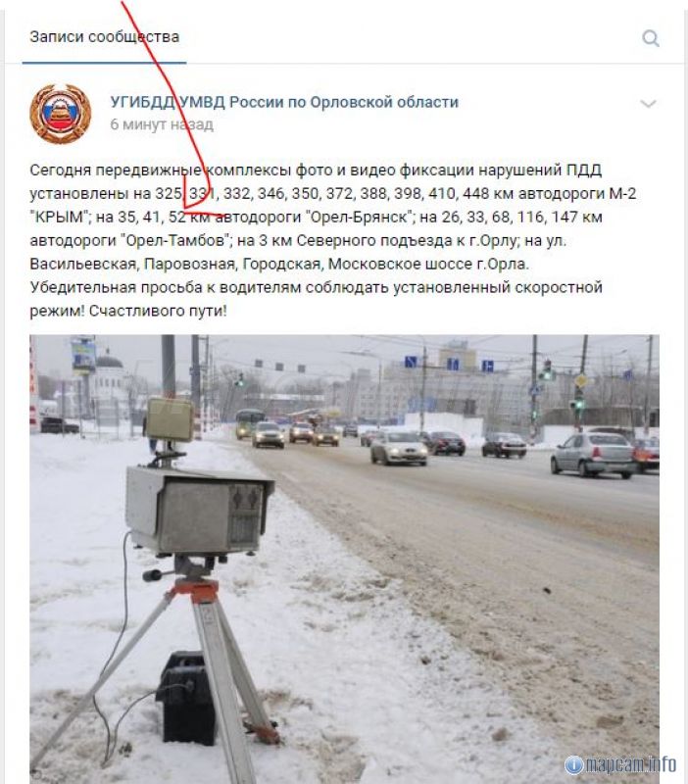688x784 pixels.
Task: Switch to the Записи сообщества tab
Action: (104, 37)
